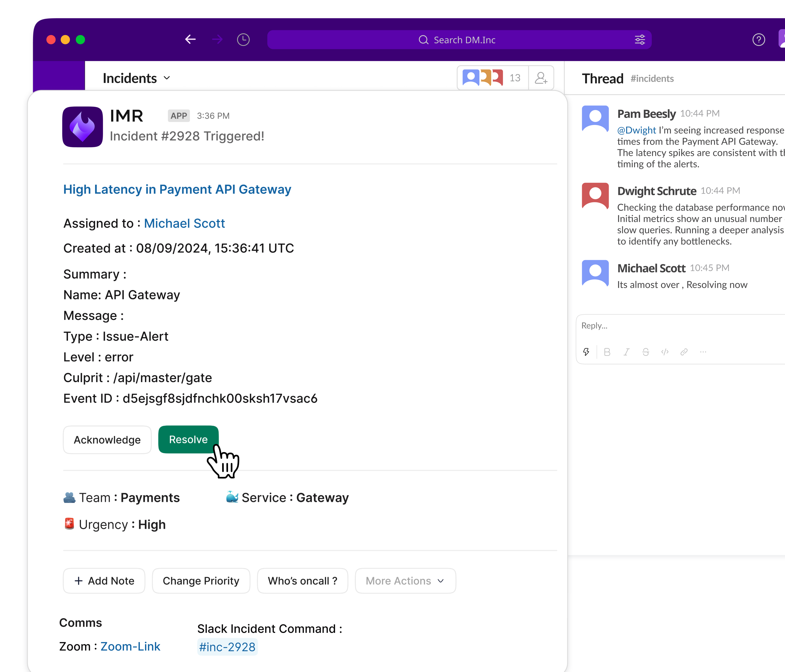This screenshot has height=672, width=785.
Task: Click the help question mark icon
Action: click(x=758, y=40)
